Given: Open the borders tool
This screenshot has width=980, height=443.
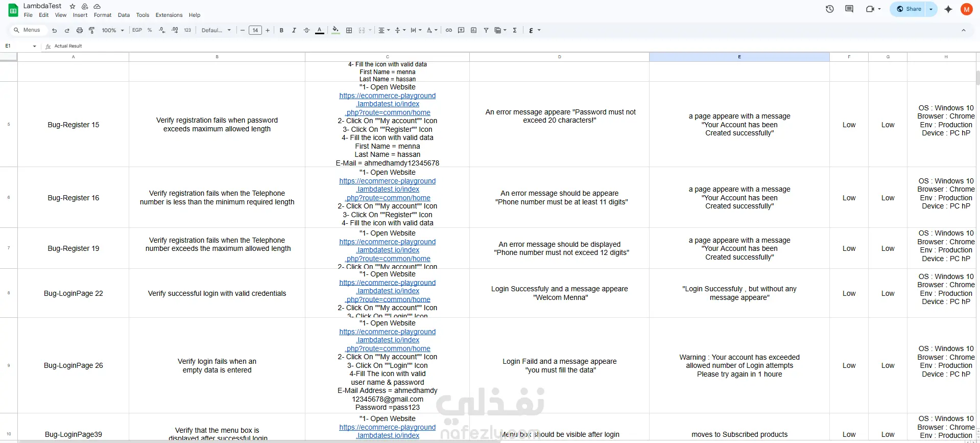Looking at the screenshot, I should pos(349,30).
